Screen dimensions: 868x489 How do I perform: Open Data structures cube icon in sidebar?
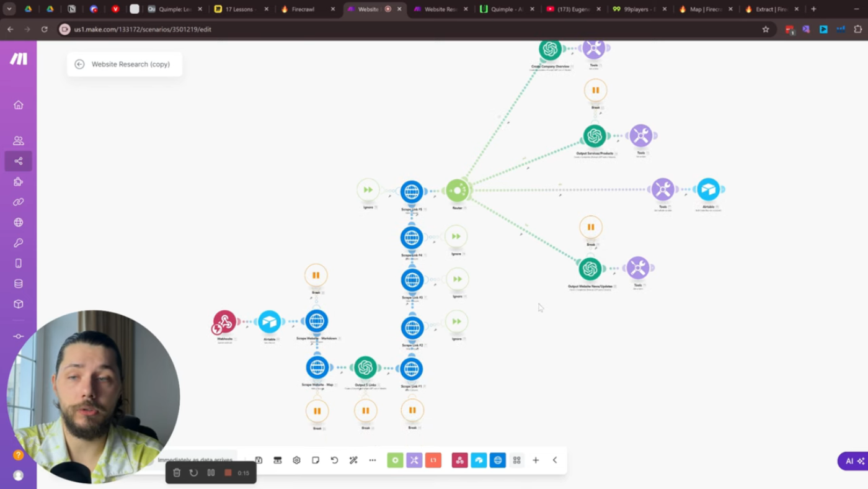(x=19, y=304)
